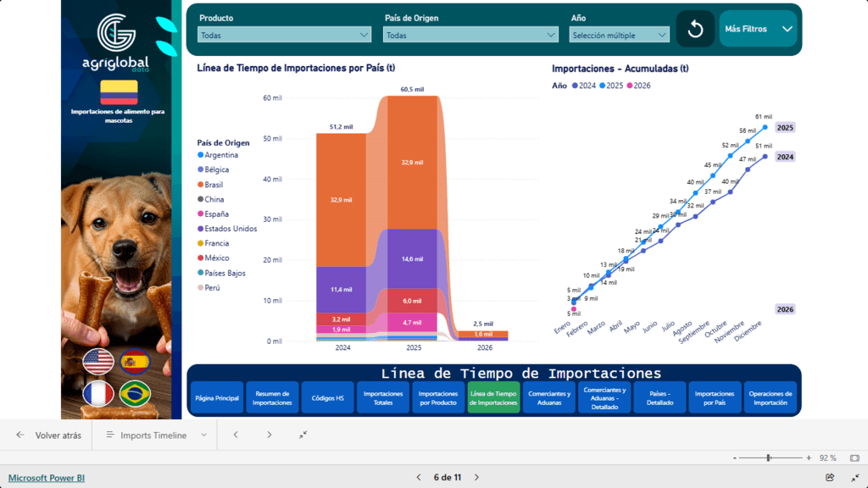Click the fit to page icon beside 92 %
Screen dimensions: 868x488
pyautogui.click(x=854, y=457)
